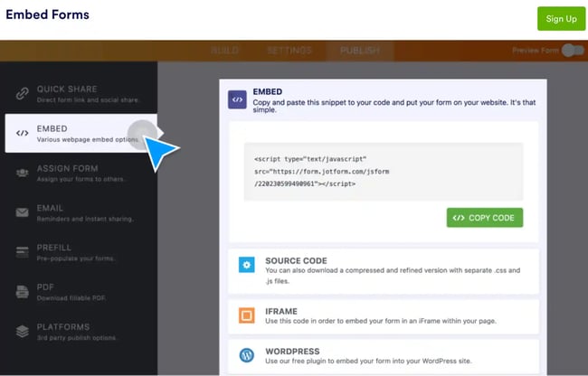This screenshot has width=588, height=376.
Task: Open the SOURCE CODE option
Action: 384,271
